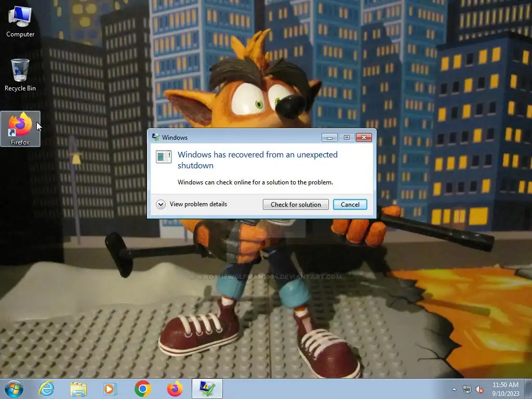Launch Windows Media Player from the taskbar
Screen dimensions: 532x399
tap(110, 389)
